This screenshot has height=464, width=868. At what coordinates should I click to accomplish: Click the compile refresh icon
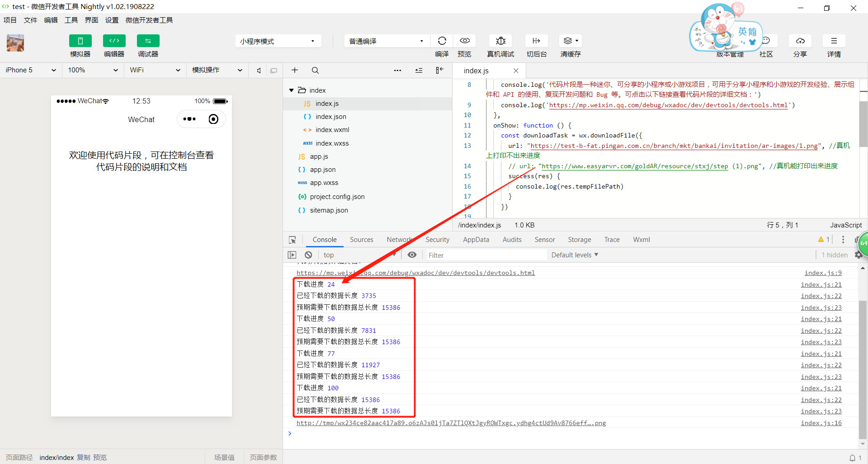click(x=442, y=41)
